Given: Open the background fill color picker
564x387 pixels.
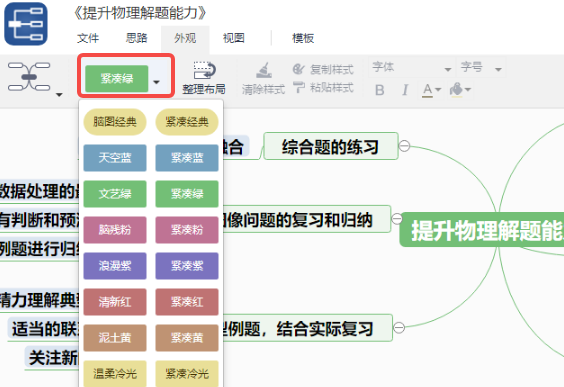Looking at the screenshot, I should [x=460, y=90].
